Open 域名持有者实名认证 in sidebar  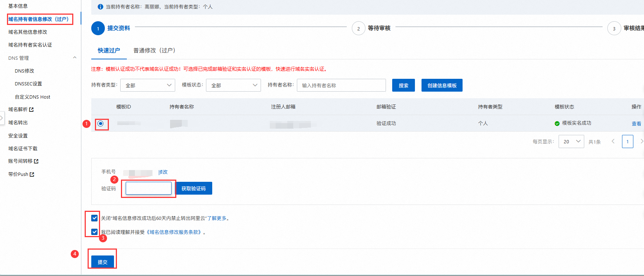point(30,45)
